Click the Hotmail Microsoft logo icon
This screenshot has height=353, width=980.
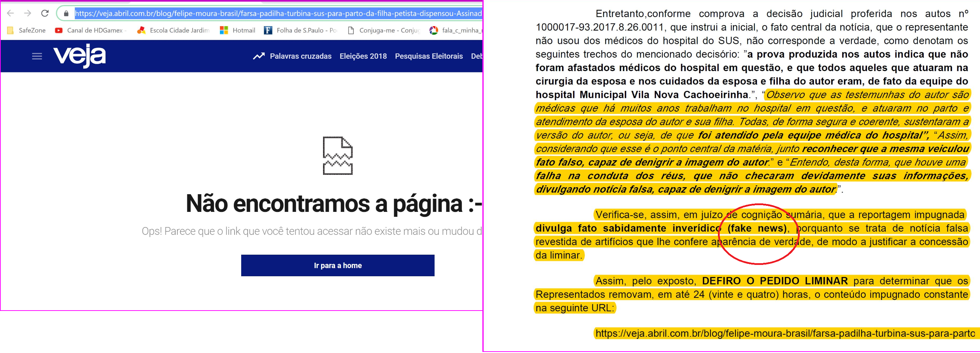pos(224,30)
